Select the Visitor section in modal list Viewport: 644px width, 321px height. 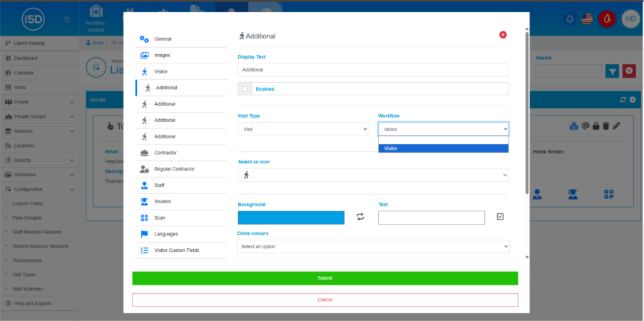point(181,71)
